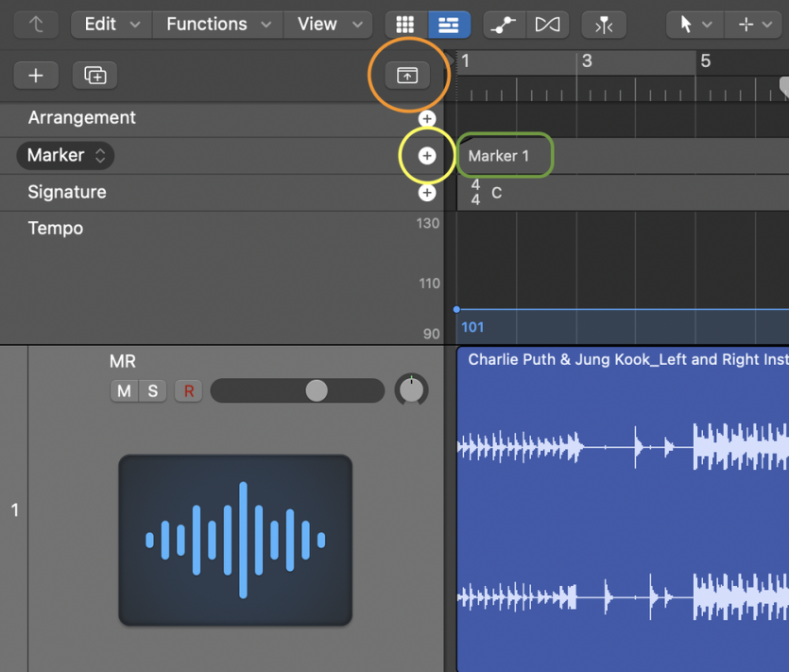Viewport: 789px width, 672px height.
Task: Record-enable the MR track
Action: (x=188, y=390)
